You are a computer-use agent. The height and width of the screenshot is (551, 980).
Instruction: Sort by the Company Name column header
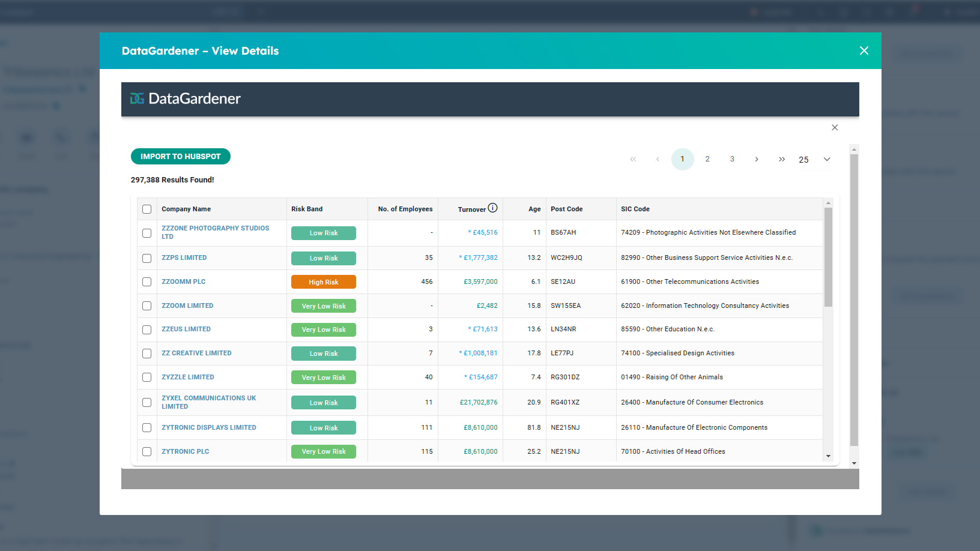[x=186, y=209]
